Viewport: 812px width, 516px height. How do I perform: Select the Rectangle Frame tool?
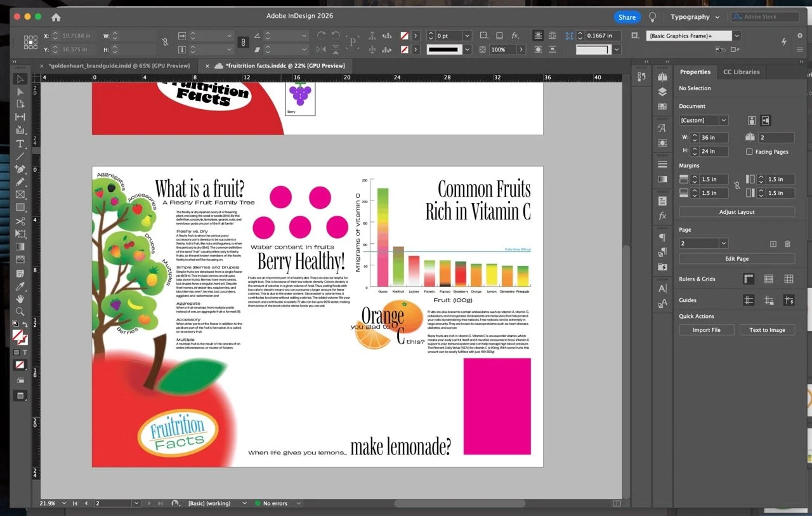coord(20,195)
